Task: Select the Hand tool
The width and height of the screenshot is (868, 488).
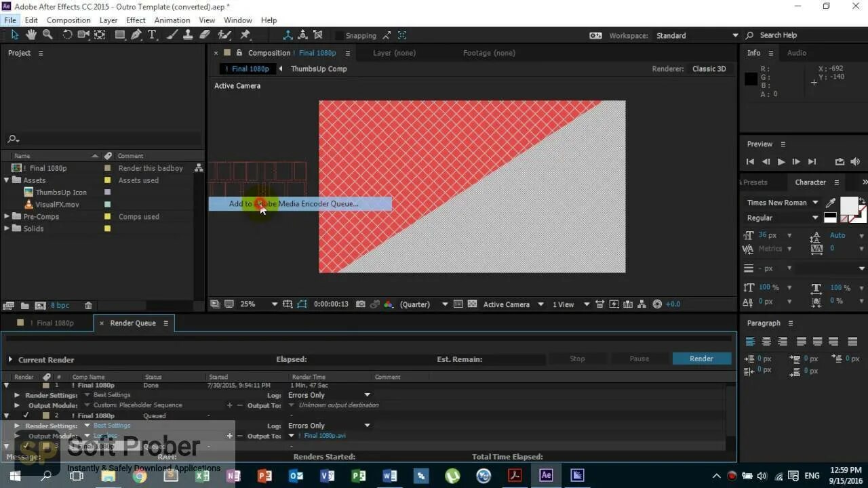Action: coord(31,35)
